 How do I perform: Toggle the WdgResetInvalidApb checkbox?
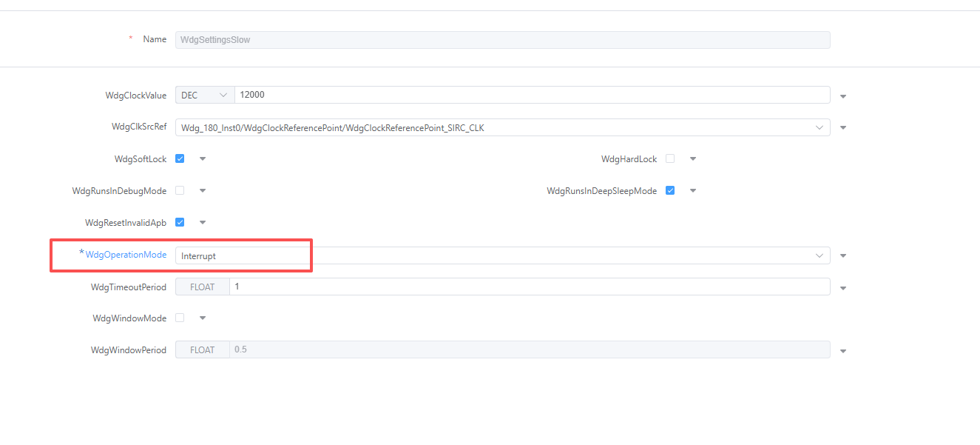click(x=180, y=222)
